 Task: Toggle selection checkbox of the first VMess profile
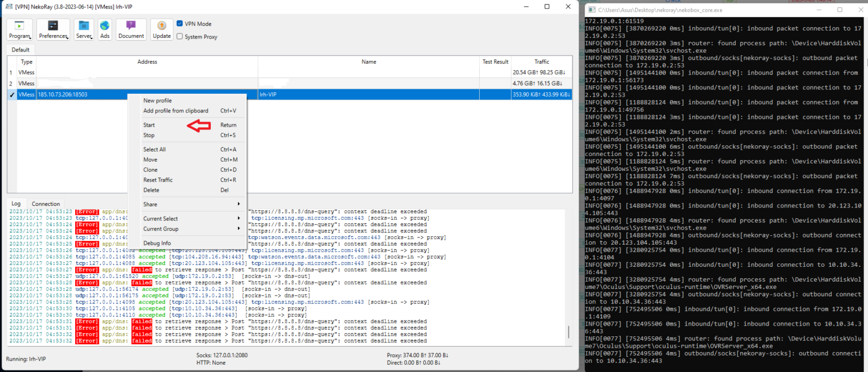[x=12, y=72]
